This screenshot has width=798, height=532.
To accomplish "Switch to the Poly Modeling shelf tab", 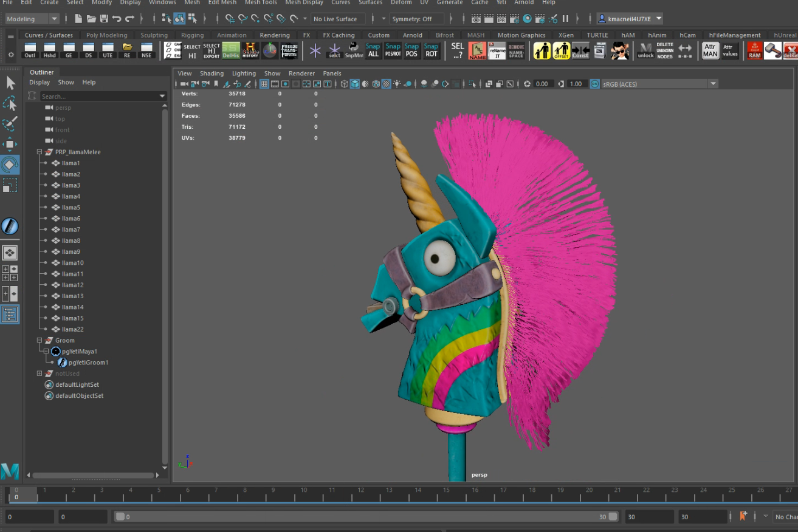I will coord(107,35).
